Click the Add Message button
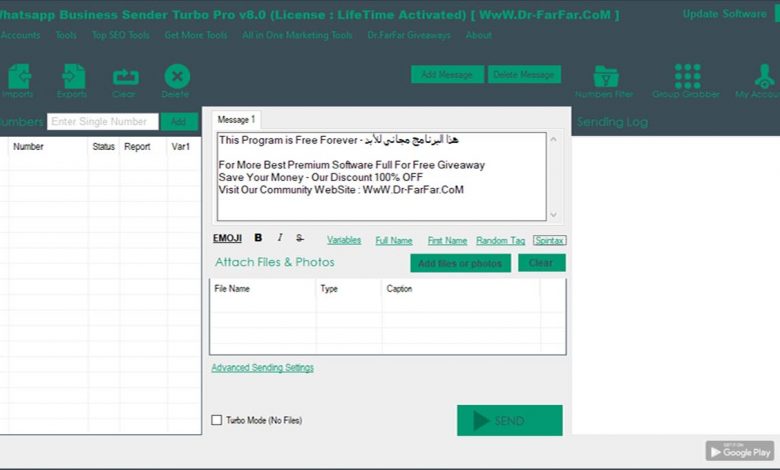 pos(447,75)
